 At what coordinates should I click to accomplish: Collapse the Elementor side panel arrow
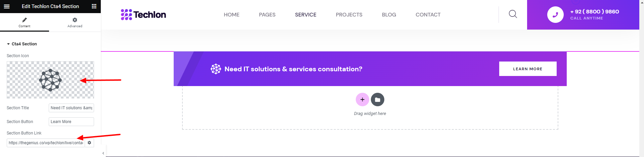[103, 153]
